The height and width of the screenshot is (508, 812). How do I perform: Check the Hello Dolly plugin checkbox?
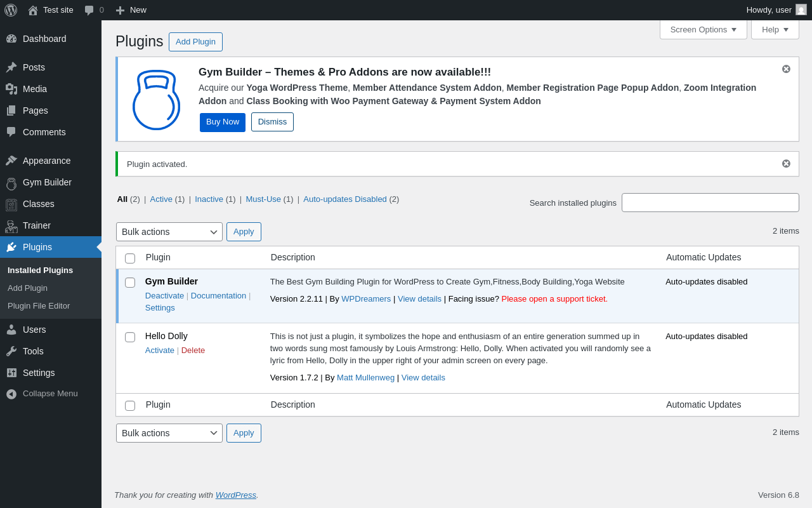tap(130, 337)
